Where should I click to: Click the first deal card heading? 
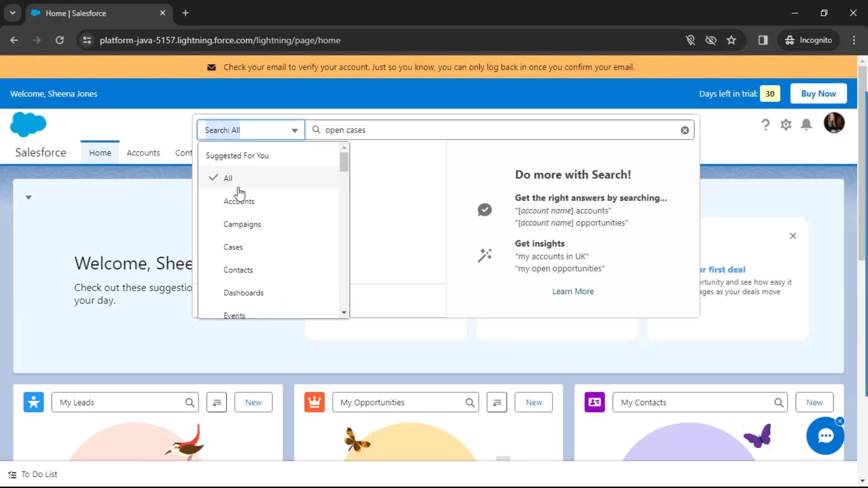(x=722, y=269)
